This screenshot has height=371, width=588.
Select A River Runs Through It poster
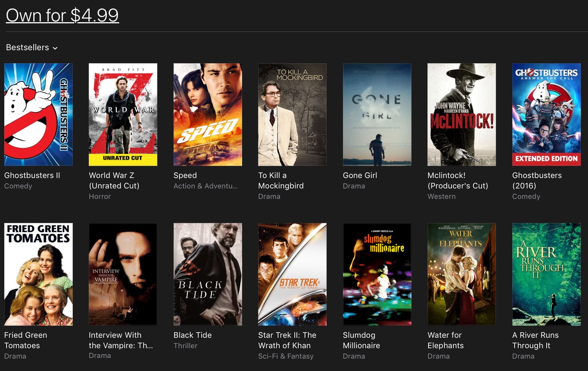click(x=547, y=274)
